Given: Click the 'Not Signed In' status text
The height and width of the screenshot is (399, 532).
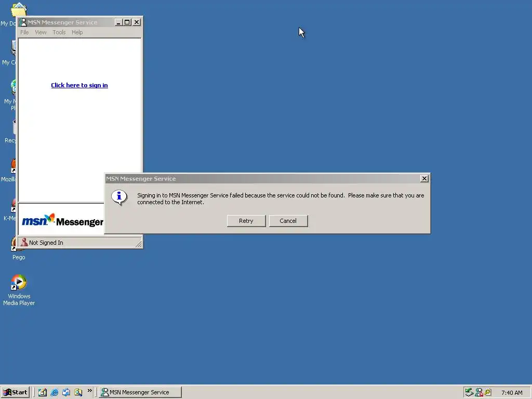Looking at the screenshot, I should click(x=46, y=243).
